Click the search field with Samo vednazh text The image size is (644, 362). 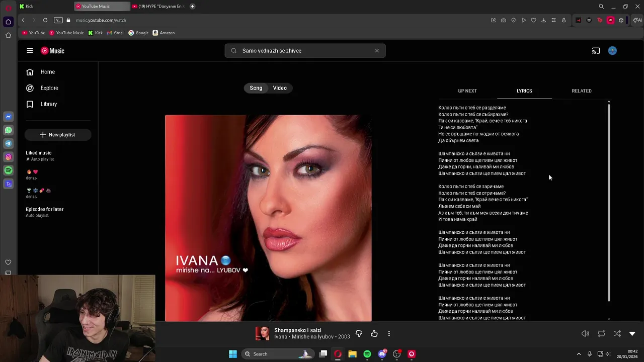pyautogui.click(x=305, y=51)
